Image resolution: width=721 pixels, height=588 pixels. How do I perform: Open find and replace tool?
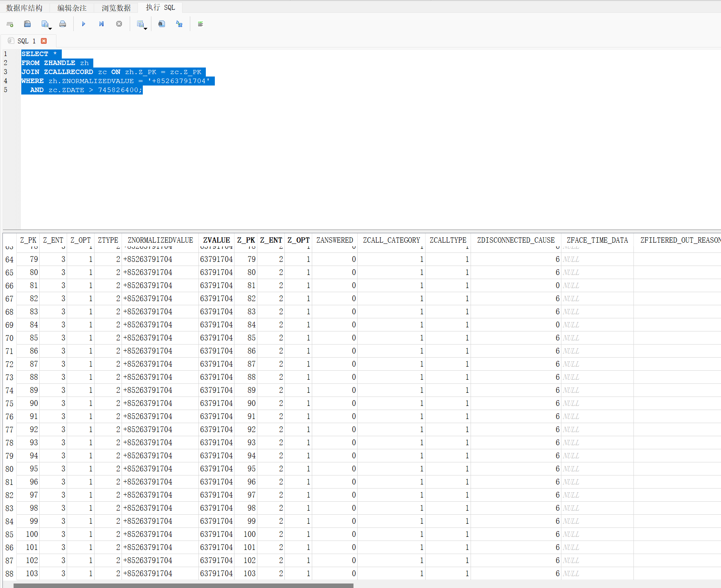[179, 24]
